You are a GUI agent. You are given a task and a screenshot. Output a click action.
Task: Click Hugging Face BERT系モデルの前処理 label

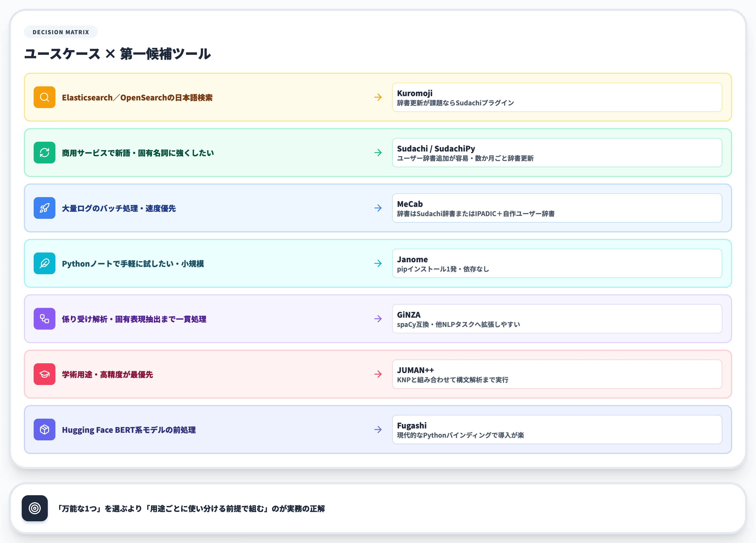[x=129, y=430]
